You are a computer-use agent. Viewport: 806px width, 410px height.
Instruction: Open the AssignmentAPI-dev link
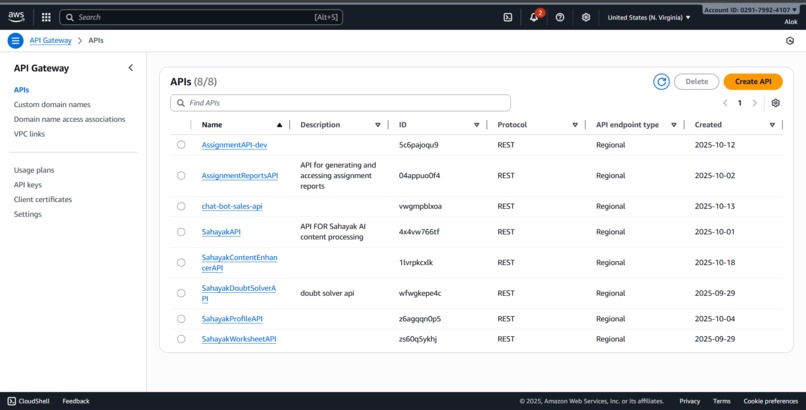pos(234,145)
